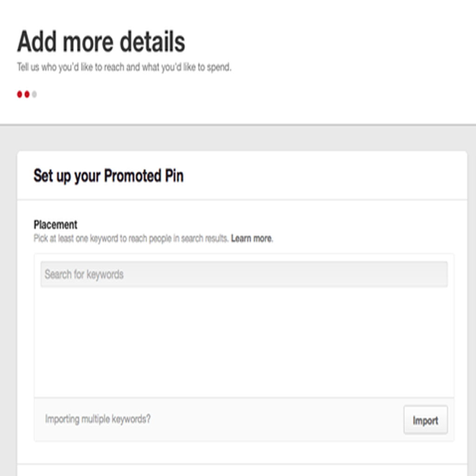Click the second red progress dot
Image resolution: width=476 pixels, height=476 pixels.
point(27,94)
